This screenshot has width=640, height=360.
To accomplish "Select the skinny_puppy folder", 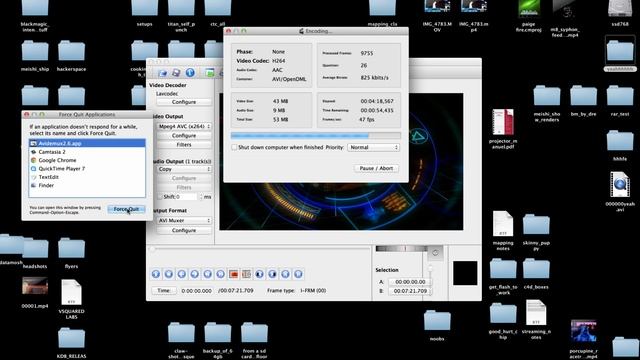I will pos(536,225).
